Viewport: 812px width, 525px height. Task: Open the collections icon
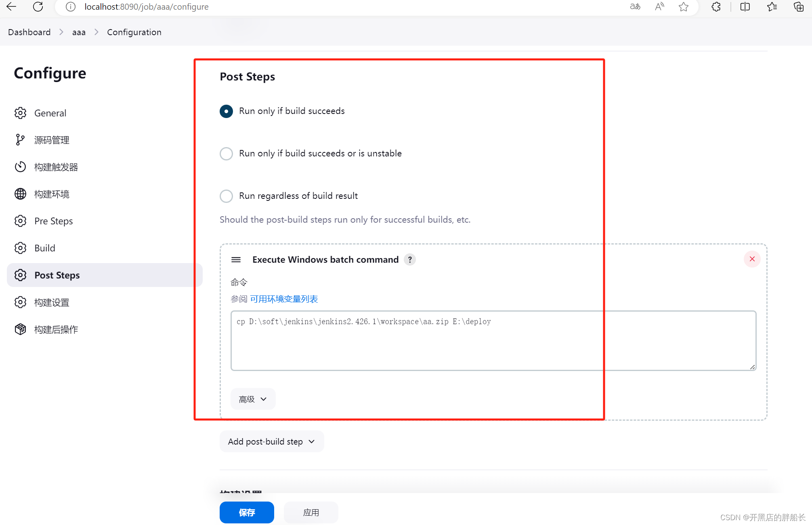(799, 6)
